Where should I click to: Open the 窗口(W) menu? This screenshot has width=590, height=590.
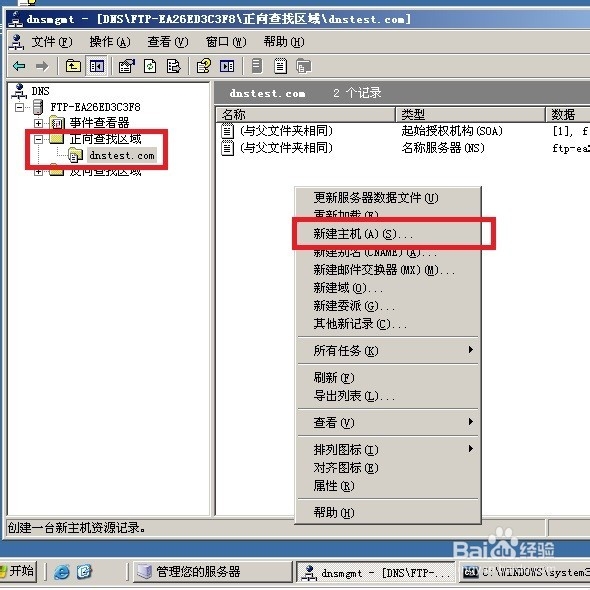(x=226, y=42)
